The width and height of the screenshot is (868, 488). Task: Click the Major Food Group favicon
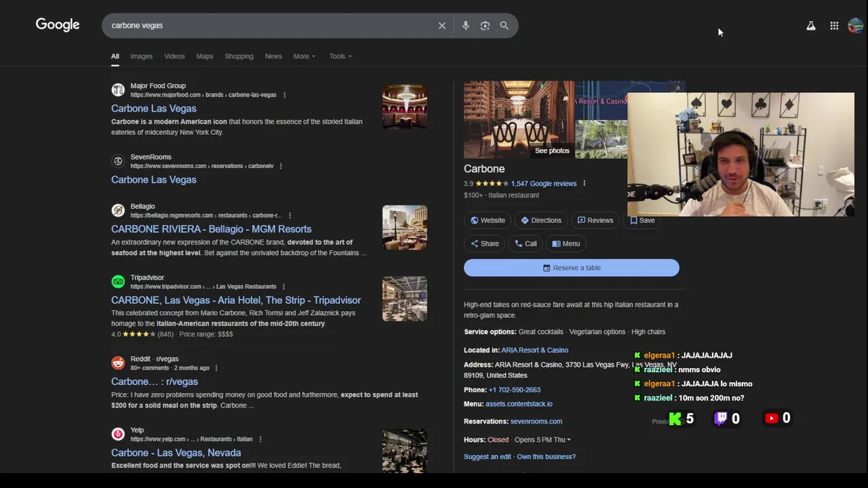118,89
